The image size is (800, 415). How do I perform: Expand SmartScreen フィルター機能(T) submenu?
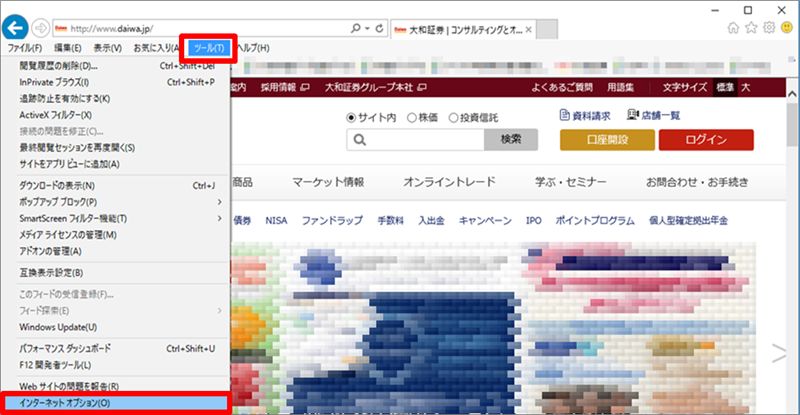116,218
